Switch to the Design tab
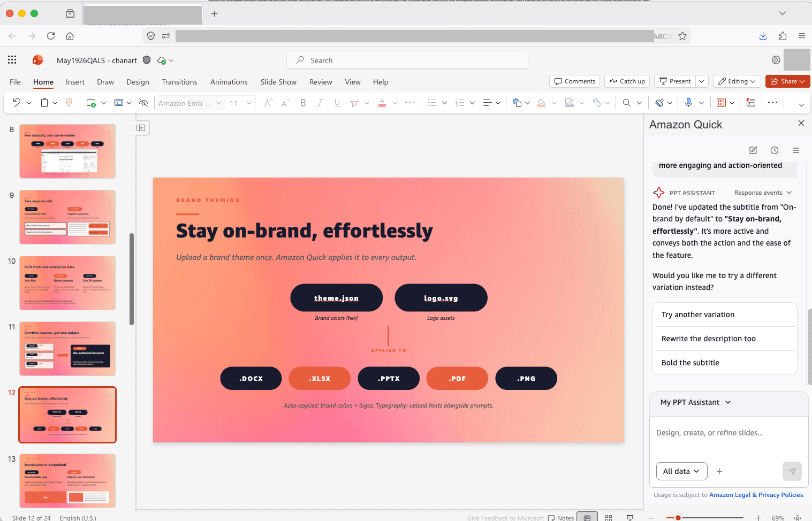Viewport: 812px width, 521px height. [x=138, y=82]
